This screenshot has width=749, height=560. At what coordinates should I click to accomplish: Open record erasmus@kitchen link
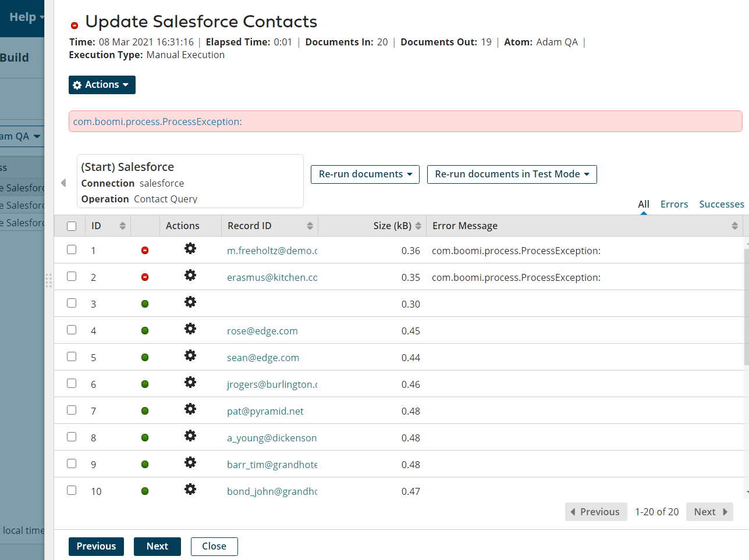click(272, 277)
